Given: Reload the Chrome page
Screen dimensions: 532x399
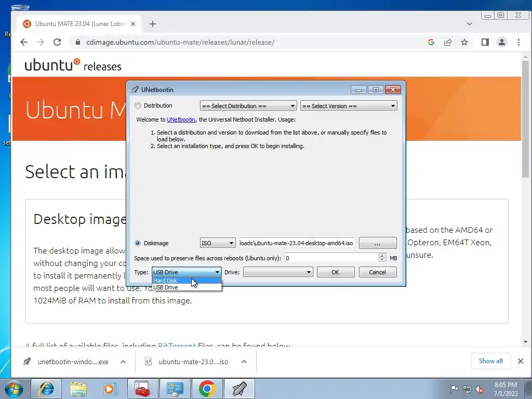Looking at the screenshot, I should coord(57,42).
